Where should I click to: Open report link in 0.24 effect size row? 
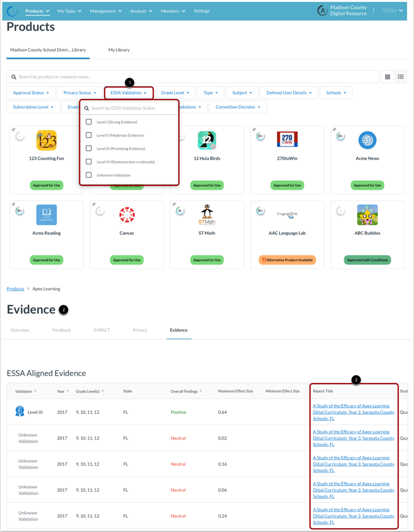click(x=353, y=516)
